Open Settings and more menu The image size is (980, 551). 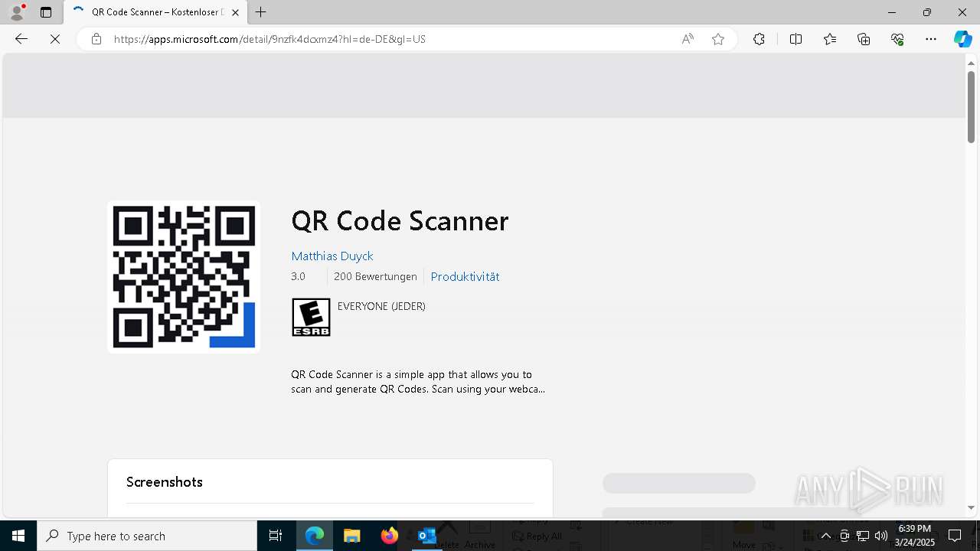[x=931, y=39]
